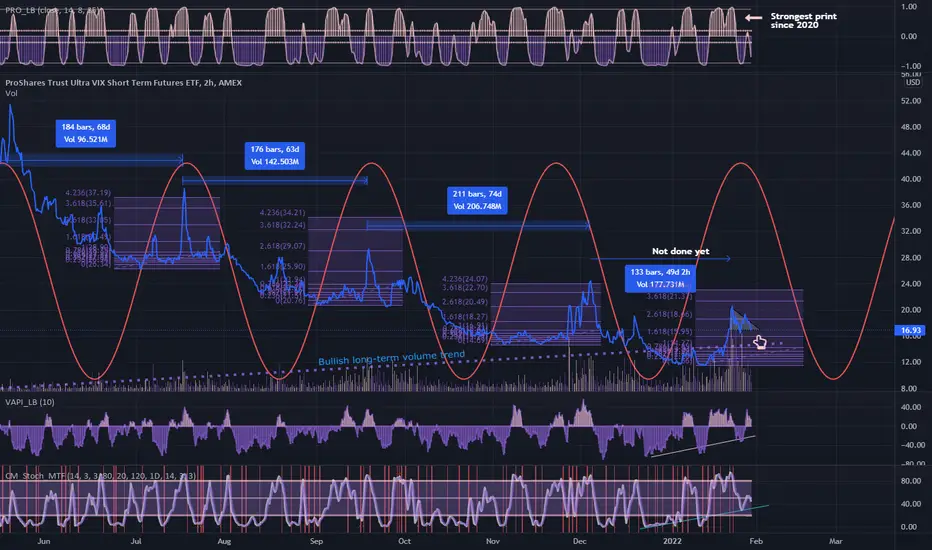The width and height of the screenshot is (932, 550).
Task: Click the Fib level label 2.618(29.07)
Action: point(282,246)
